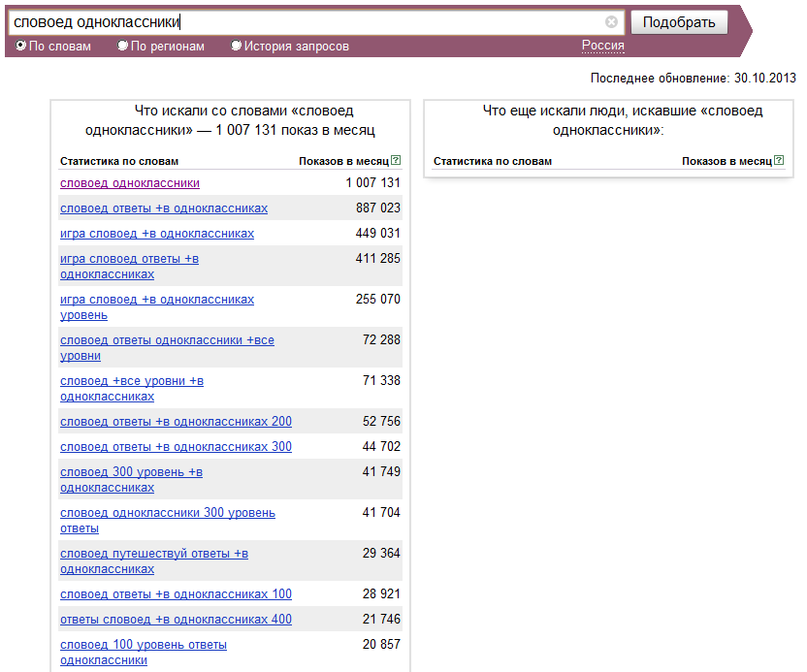807x672 pixels.
Task: Click the value '41 704'
Action: coord(381,512)
